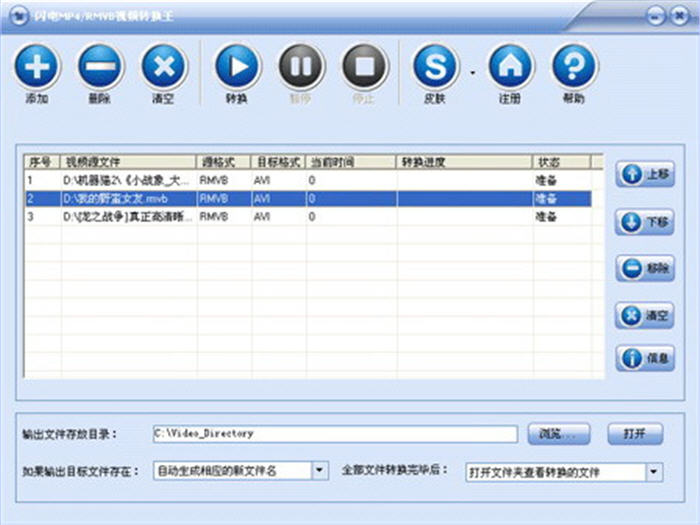Click the 注册 (Register) home icon
The height and width of the screenshot is (525, 700).
click(x=510, y=67)
